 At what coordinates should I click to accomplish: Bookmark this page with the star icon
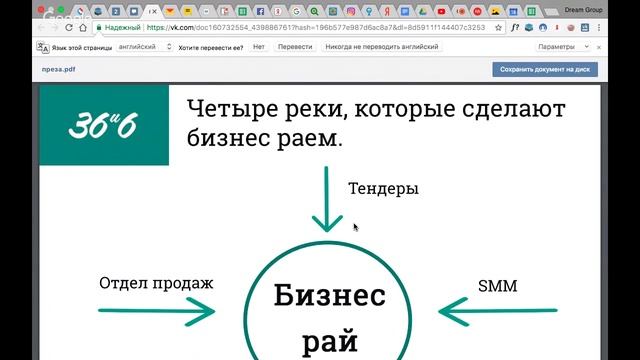pyautogui.click(x=498, y=27)
